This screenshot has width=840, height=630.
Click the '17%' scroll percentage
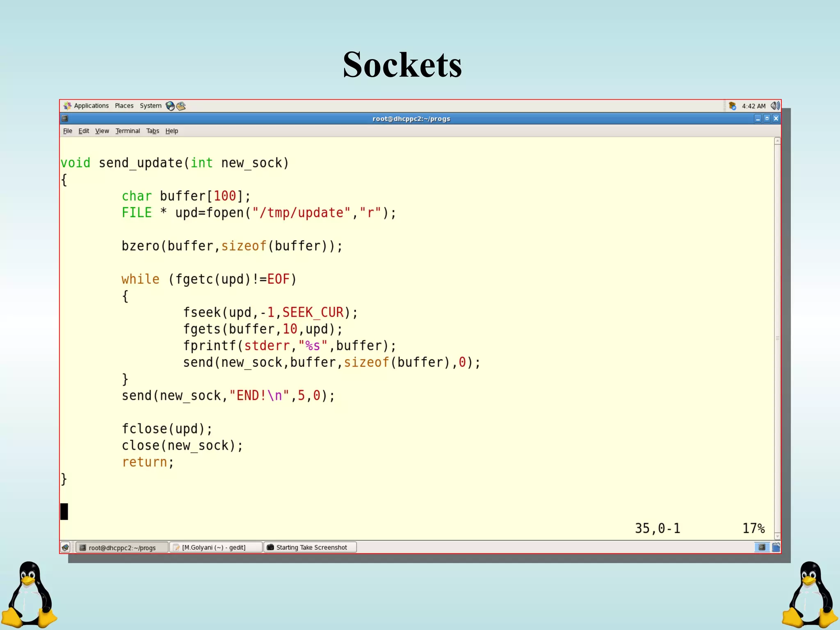[753, 528]
